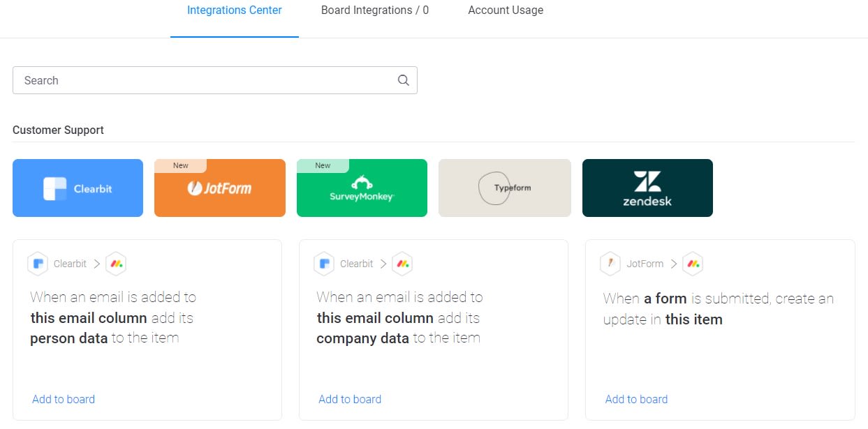Open the Zendesk integration tile
Viewport: 868px width, 429px height.
click(647, 188)
